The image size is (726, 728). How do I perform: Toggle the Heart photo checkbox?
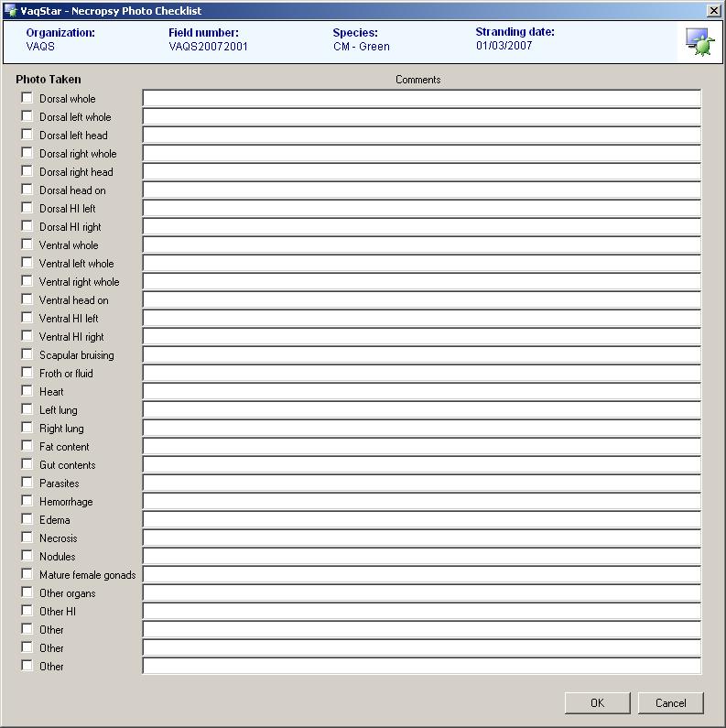[27, 391]
